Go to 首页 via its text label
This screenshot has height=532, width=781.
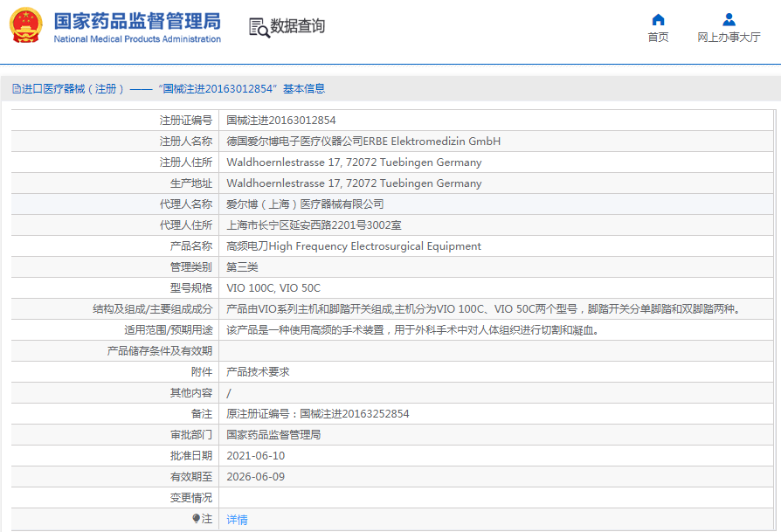tap(658, 37)
